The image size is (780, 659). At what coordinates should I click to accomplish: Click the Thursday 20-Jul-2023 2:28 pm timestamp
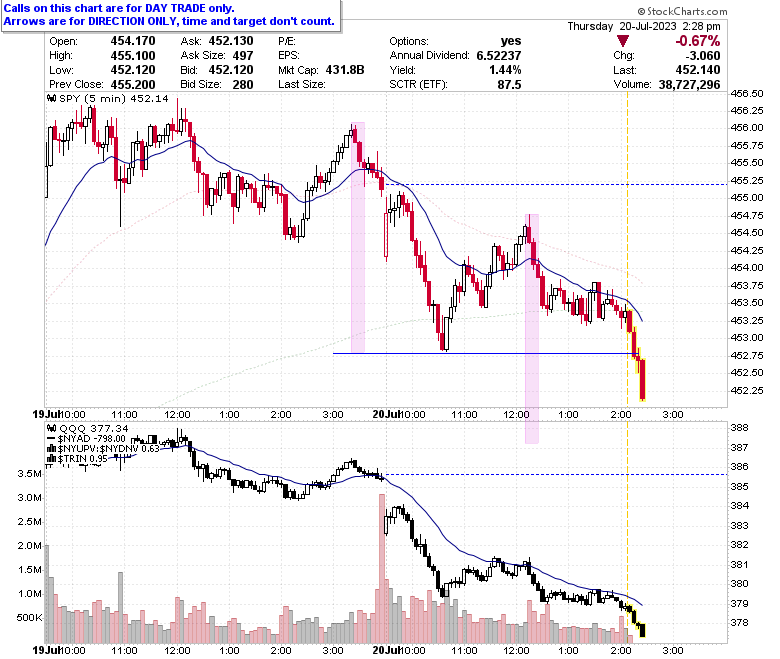click(x=644, y=26)
